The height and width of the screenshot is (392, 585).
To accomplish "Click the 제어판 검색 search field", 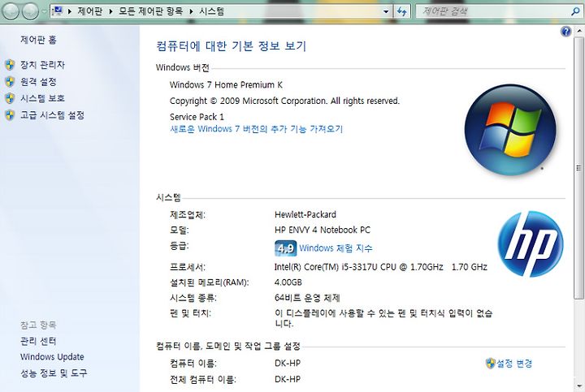I will coord(494,11).
